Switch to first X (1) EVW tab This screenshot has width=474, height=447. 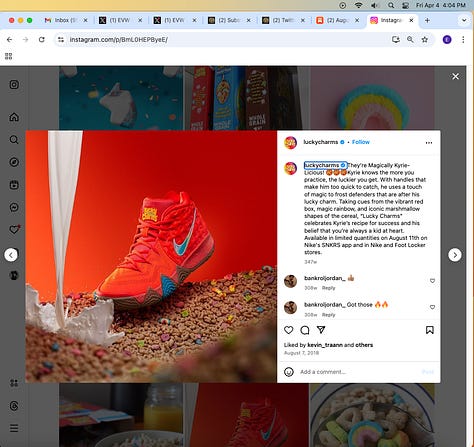[121, 20]
